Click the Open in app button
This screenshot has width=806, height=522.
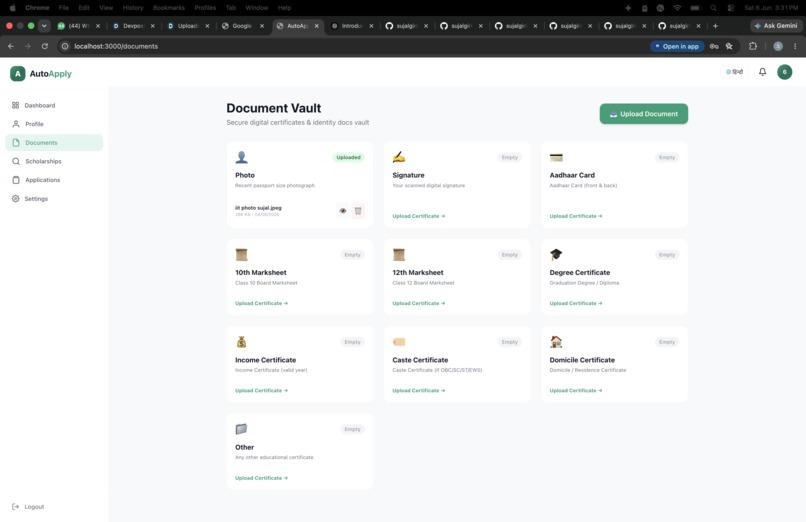[677, 46]
